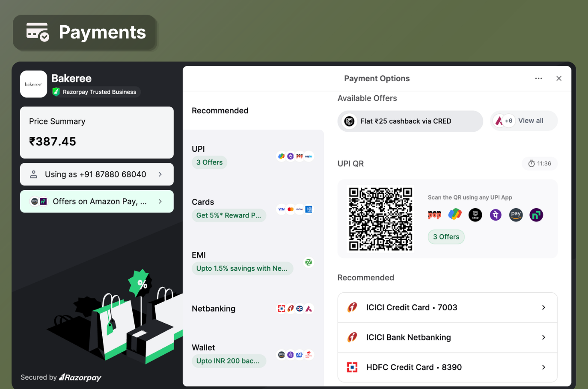
Task: Click the green-arrow app icon beside the QR code
Action: [x=536, y=215]
